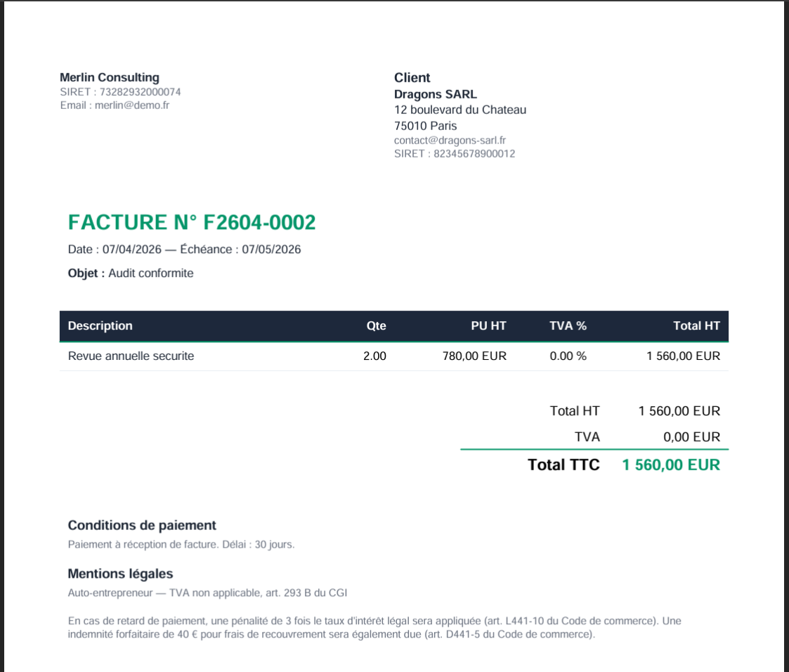The width and height of the screenshot is (789, 672).
Task: Click the contact@dragons-sarl.fr email address
Action: coord(450,140)
